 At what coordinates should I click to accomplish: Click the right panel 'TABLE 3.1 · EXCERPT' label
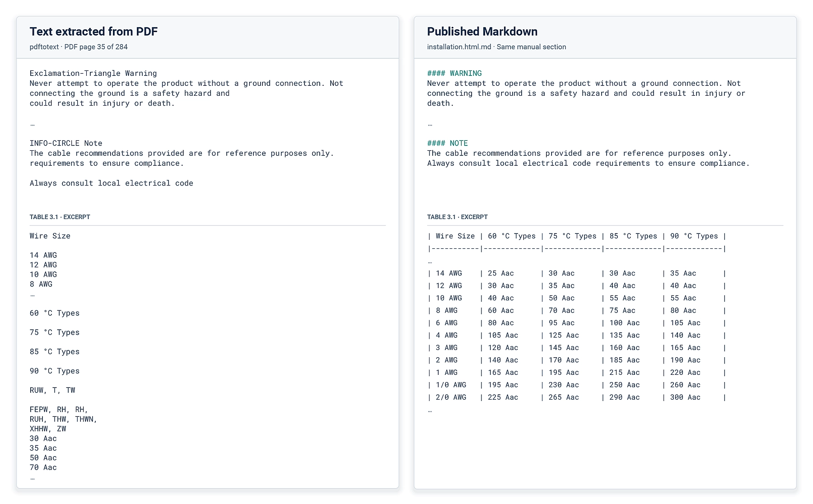coord(458,217)
